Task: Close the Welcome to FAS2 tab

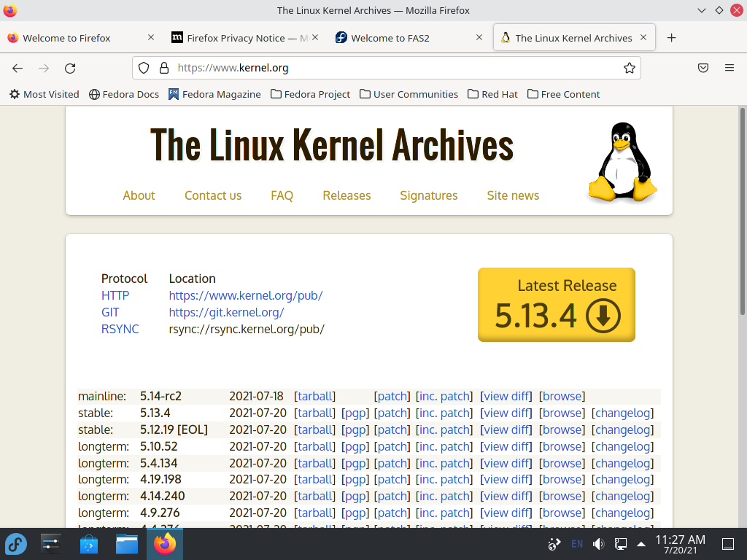Action: click(479, 37)
